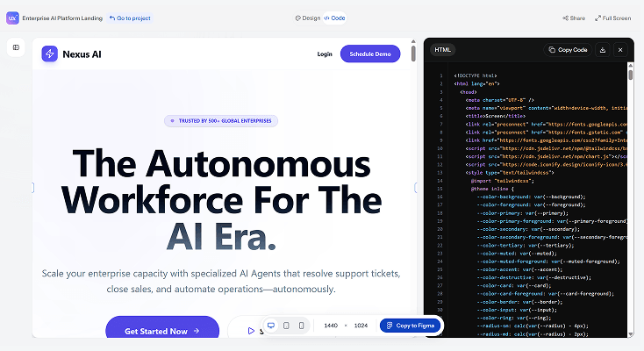Click the Schedule Demo button

370,54
